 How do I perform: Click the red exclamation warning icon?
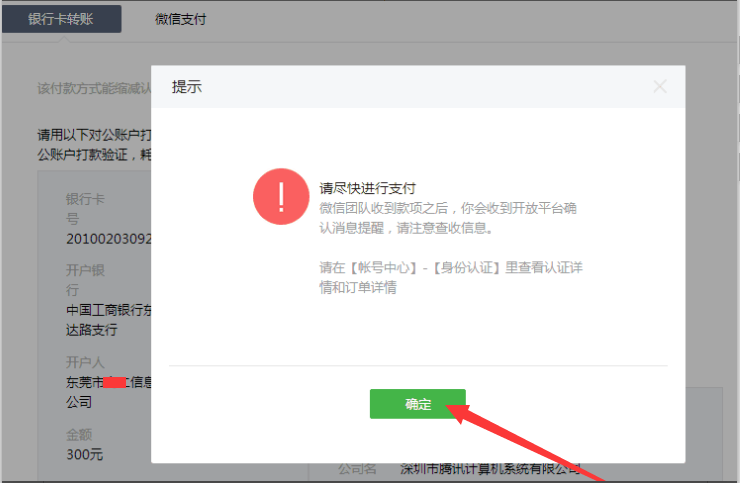281,196
